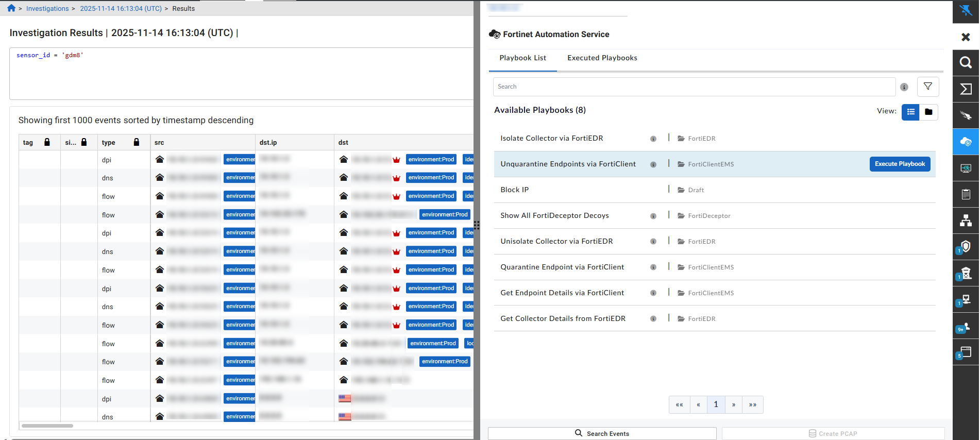Switch playbooks to list view
The width and height of the screenshot is (980, 440).
(910, 112)
